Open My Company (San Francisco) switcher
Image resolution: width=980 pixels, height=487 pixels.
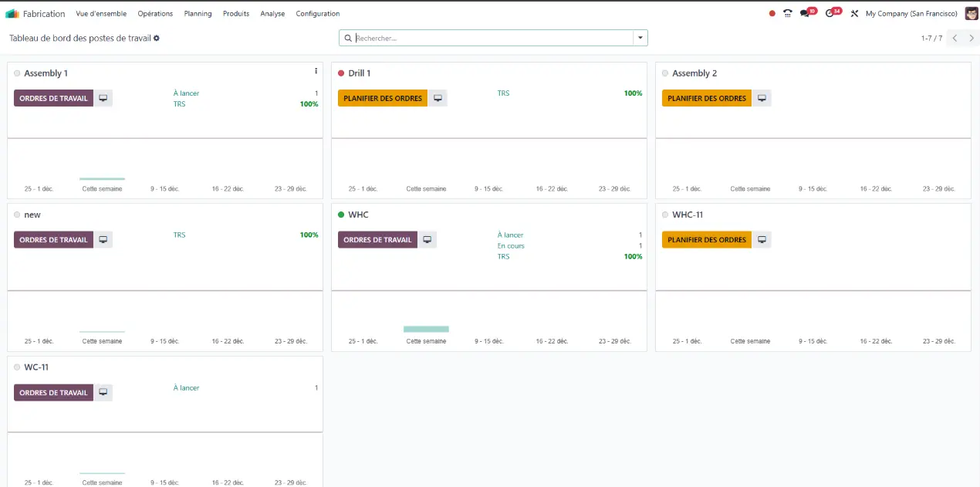click(x=911, y=14)
